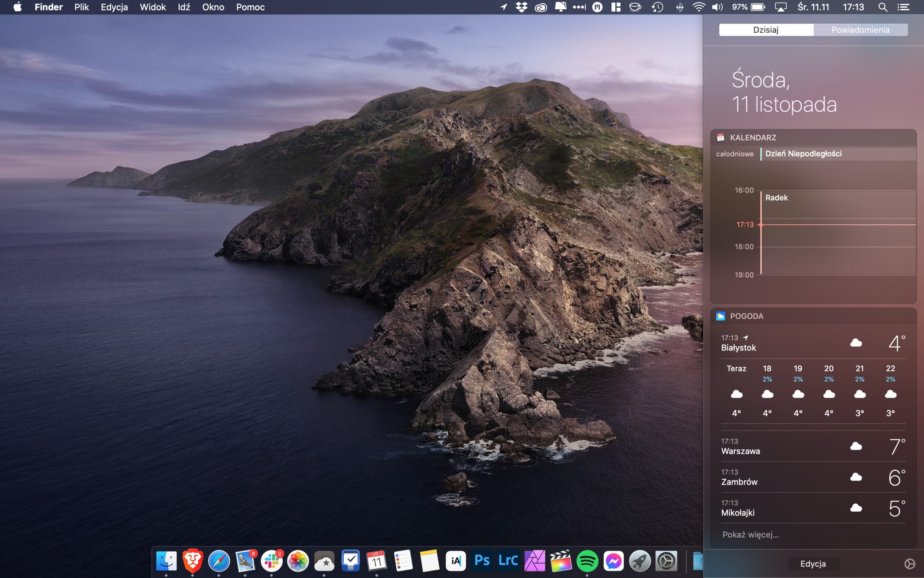Select Warszawa weather row

tap(813, 446)
